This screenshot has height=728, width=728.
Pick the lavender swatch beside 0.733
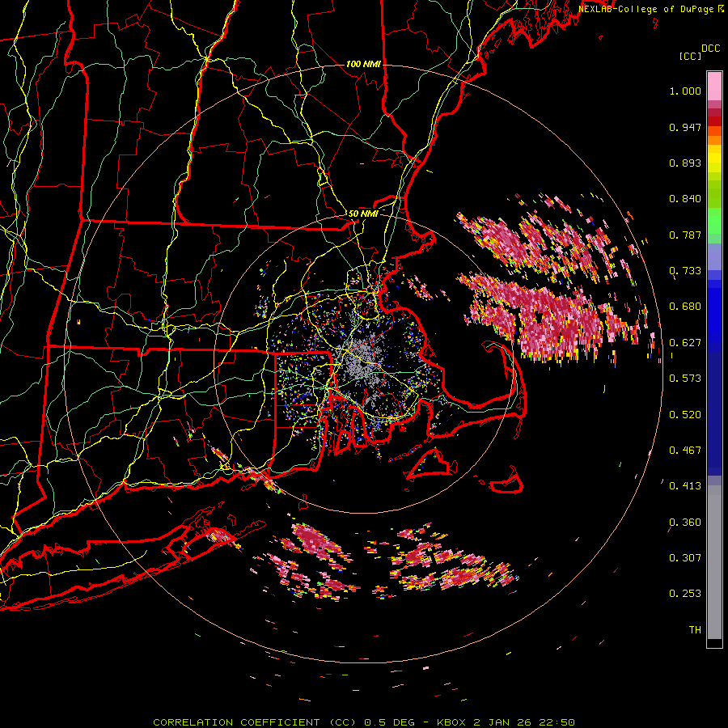[714, 258]
